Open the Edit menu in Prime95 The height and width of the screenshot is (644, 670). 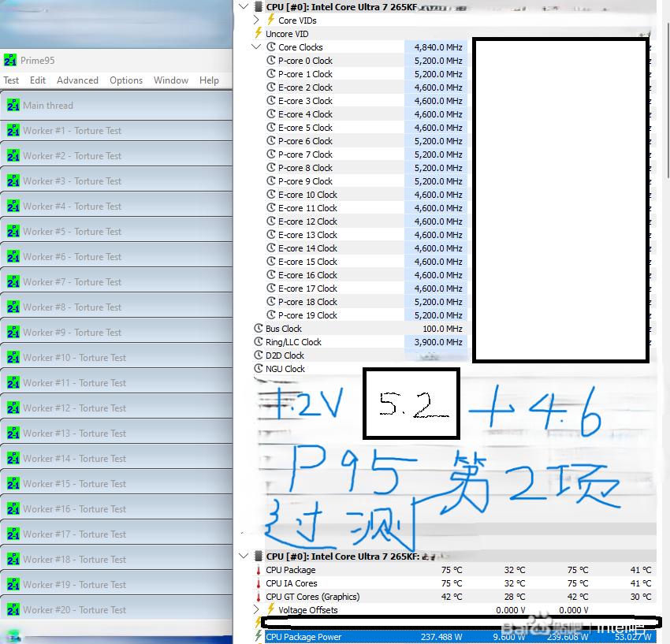(x=38, y=80)
